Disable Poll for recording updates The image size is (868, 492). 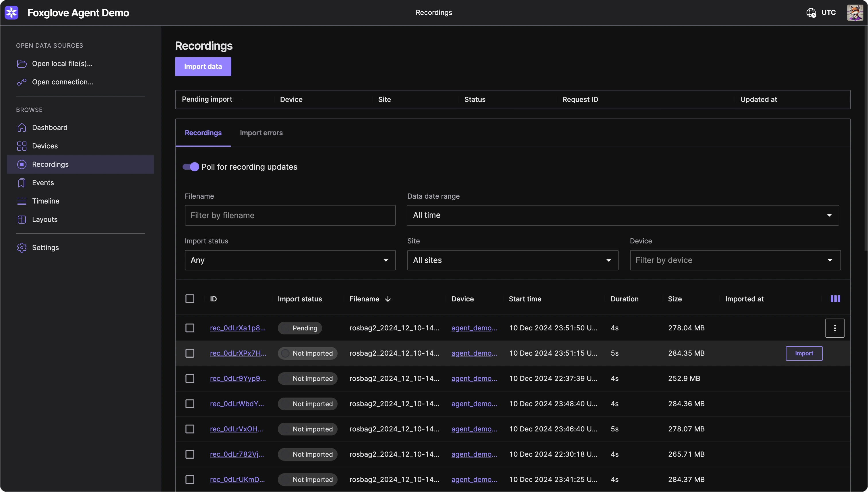pyautogui.click(x=190, y=166)
